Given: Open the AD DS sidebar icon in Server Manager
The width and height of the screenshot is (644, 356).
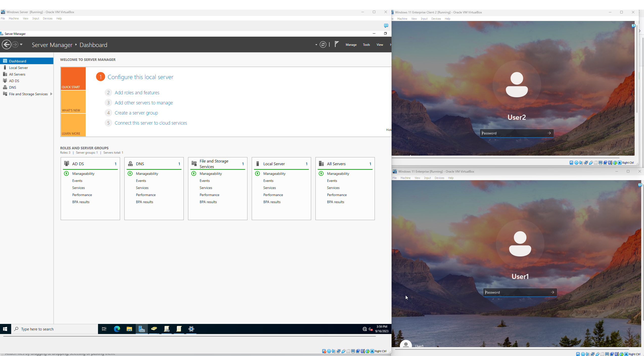Looking at the screenshot, I should (5, 81).
